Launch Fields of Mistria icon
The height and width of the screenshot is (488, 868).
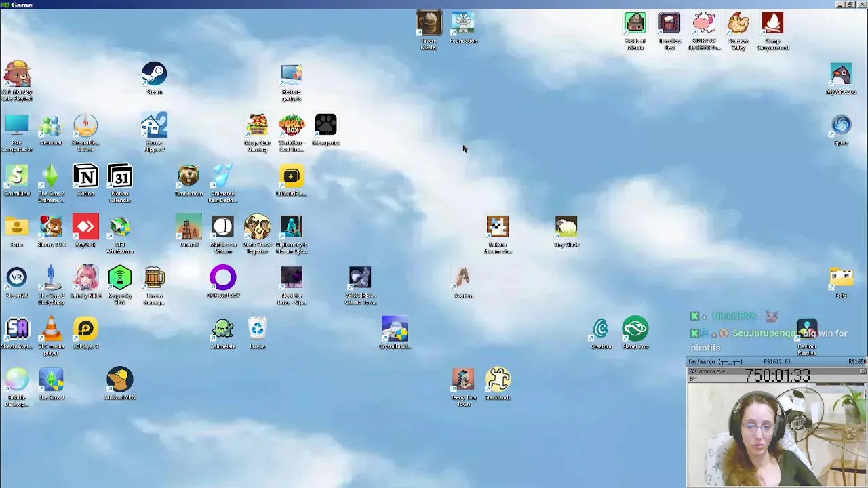[635, 23]
